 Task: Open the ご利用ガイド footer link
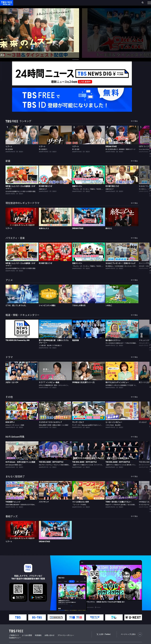click(x=14, y=635)
